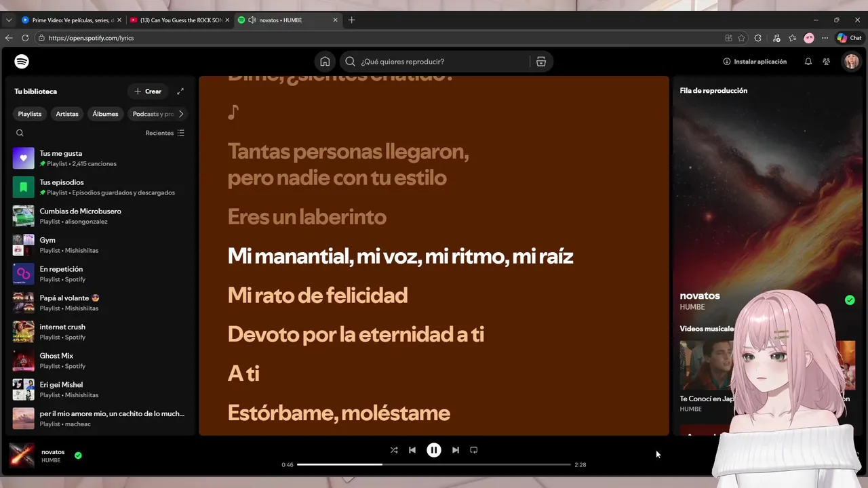Image resolution: width=868 pixels, height=488 pixels.
Task: Jump to lyric Estórbame, moléstame
Action: pyautogui.click(x=338, y=413)
